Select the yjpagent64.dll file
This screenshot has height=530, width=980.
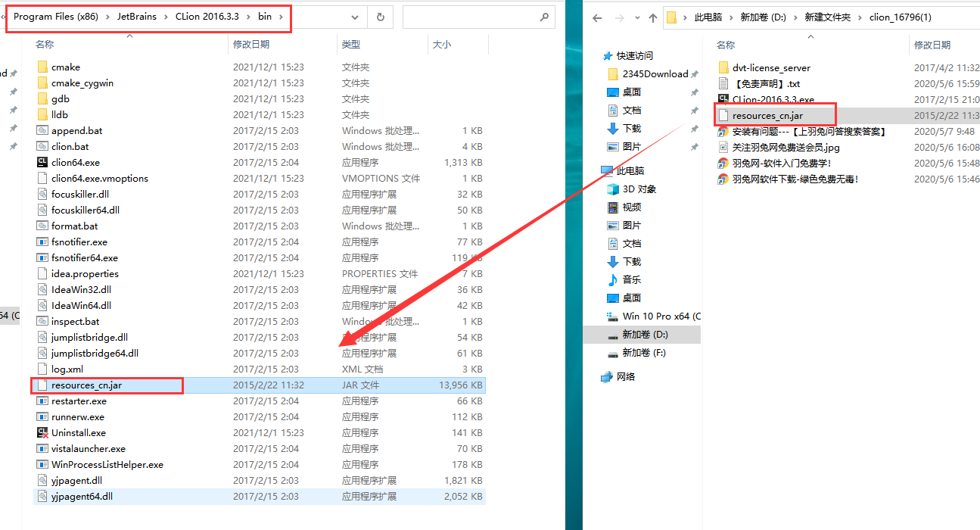[x=82, y=497]
